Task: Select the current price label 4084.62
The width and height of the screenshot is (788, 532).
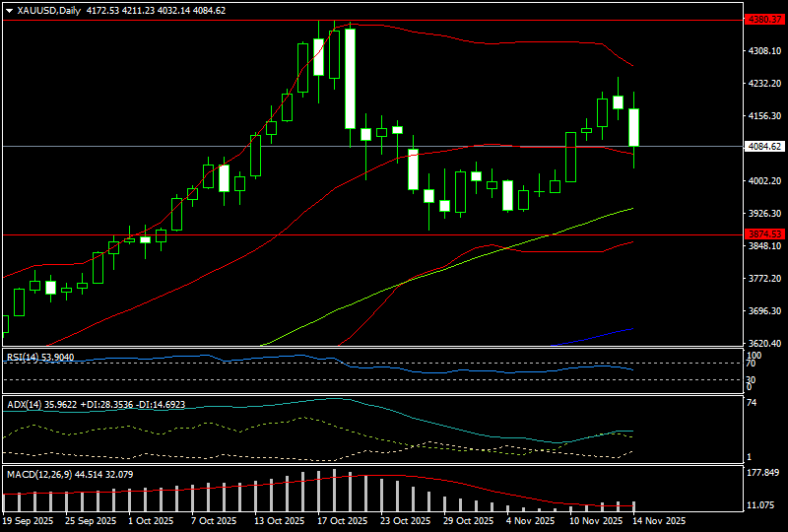Action: (764, 147)
